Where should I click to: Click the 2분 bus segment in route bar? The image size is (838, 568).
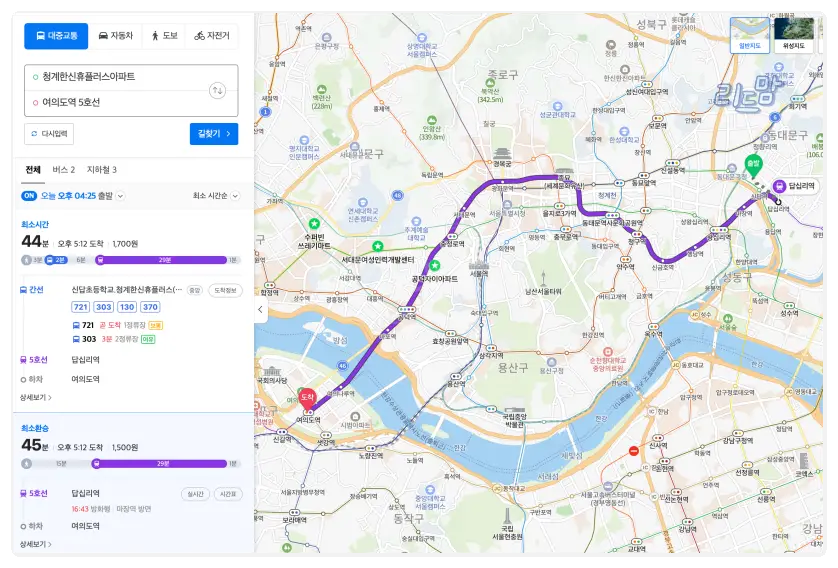tap(56, 260)
